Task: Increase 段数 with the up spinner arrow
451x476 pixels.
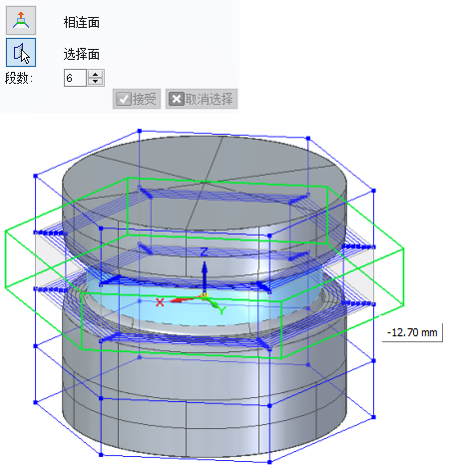Action: point(96,75)
